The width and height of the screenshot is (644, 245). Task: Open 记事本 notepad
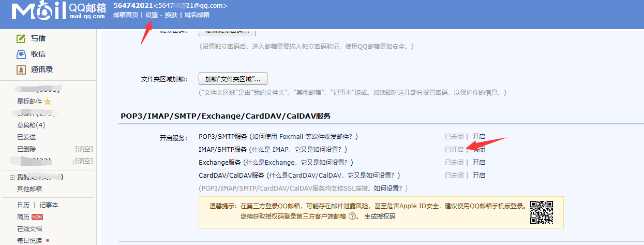49,205
